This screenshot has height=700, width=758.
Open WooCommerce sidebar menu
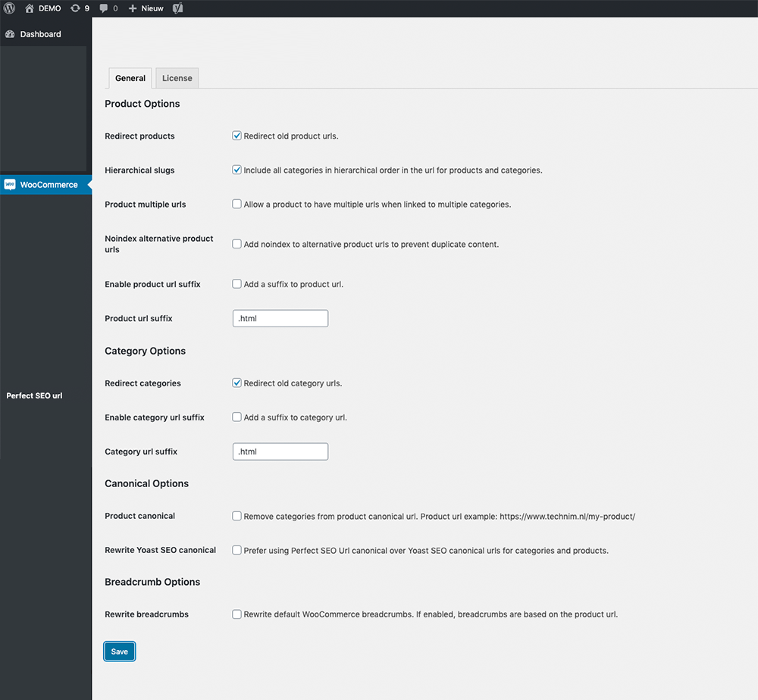pos(46,185)
